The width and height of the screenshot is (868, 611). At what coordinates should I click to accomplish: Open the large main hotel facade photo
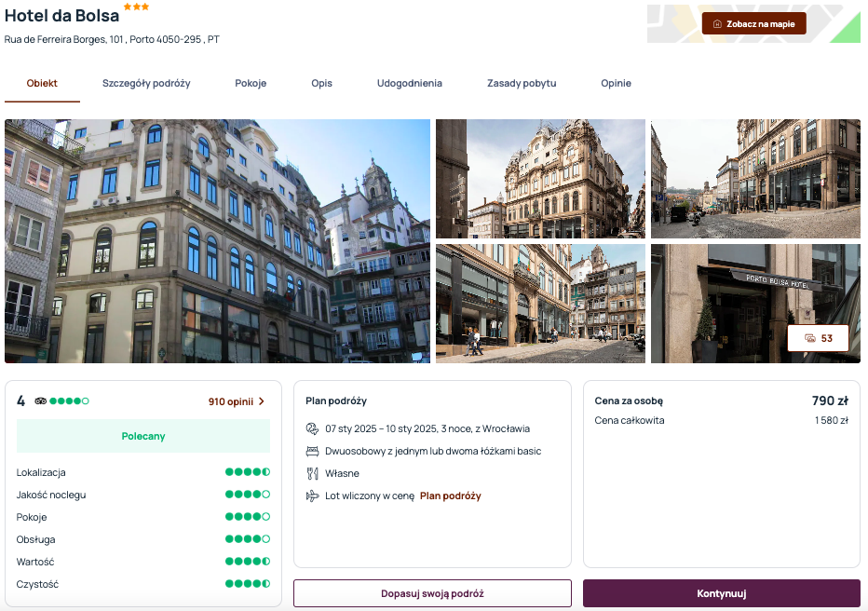218,241
